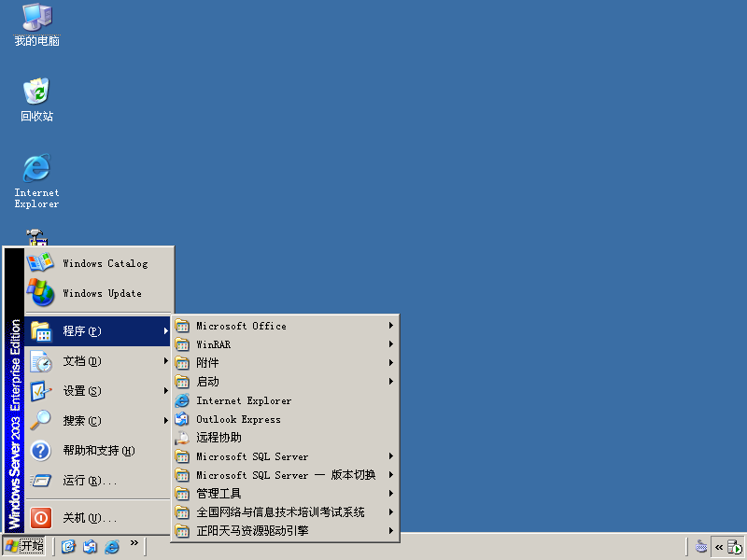Image resolution: width=747 pixels, height=560 pixels.
Task: Click Microsoft Office folder icon in submenu
Action: (x=182, y=326)
